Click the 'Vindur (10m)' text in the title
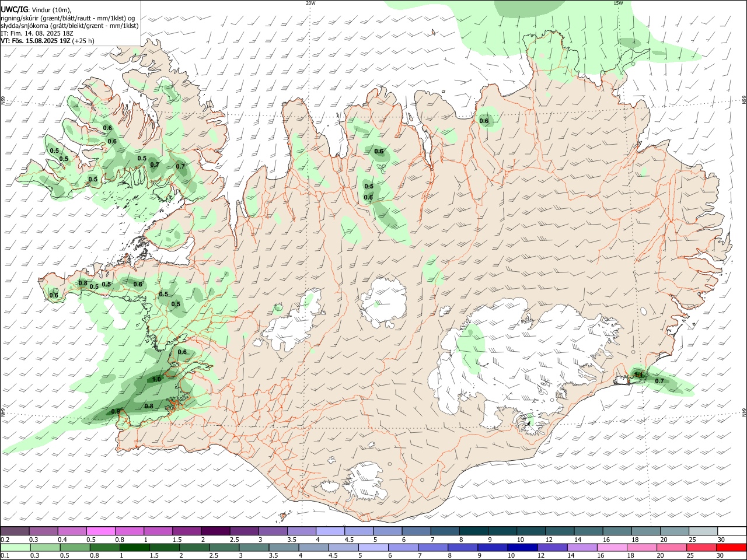This screenshot has width=747, height=560. [51, 10]
